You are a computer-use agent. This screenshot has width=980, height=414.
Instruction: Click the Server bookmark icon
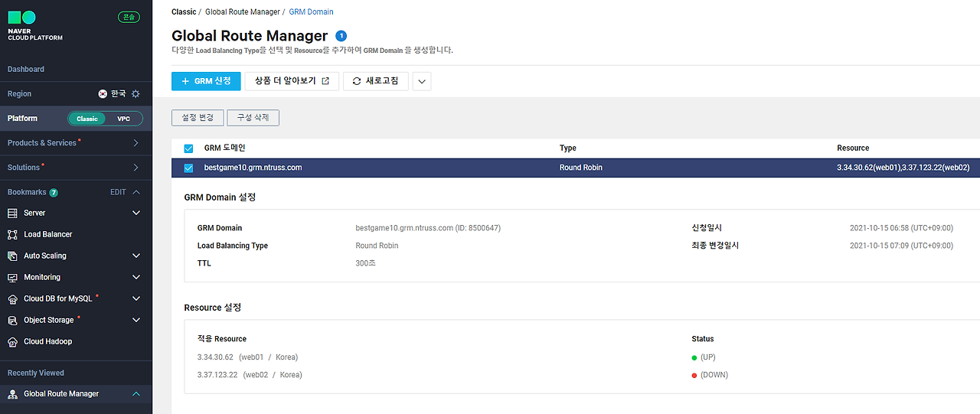click(12, 213)
